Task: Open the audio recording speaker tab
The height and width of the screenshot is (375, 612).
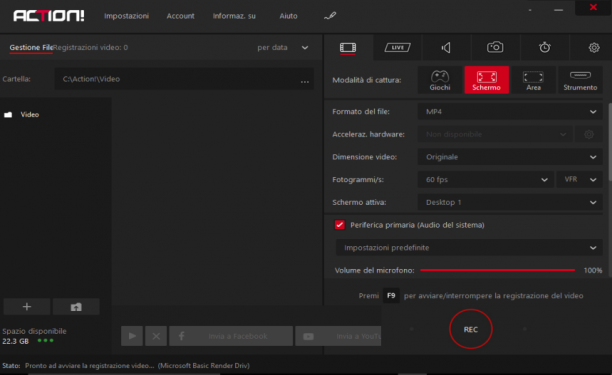Action: (446, 48)
